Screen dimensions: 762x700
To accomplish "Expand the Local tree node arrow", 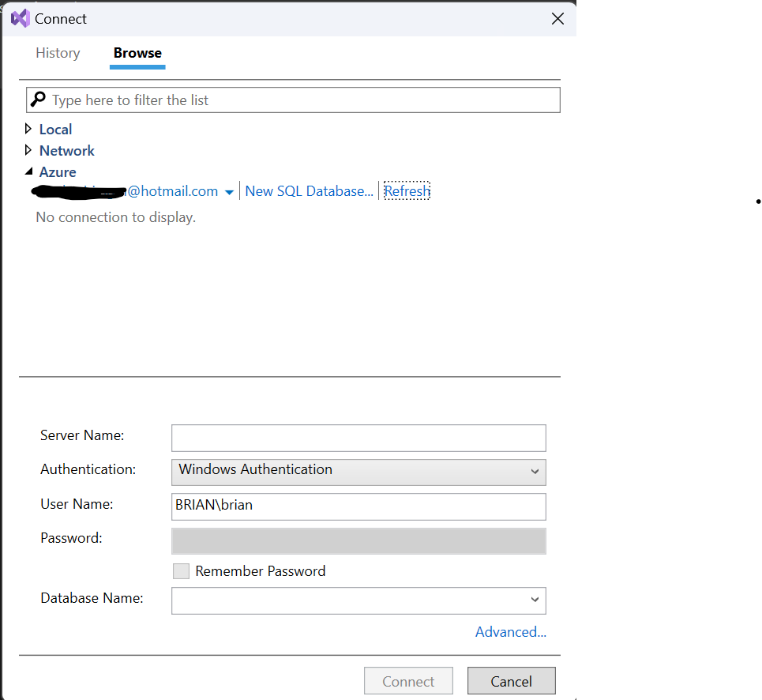I will (x=28, y=129).
